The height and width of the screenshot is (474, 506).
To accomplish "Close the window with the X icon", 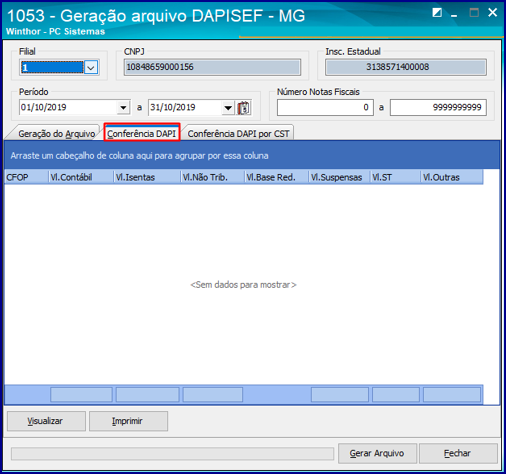I will coord(492,13).
